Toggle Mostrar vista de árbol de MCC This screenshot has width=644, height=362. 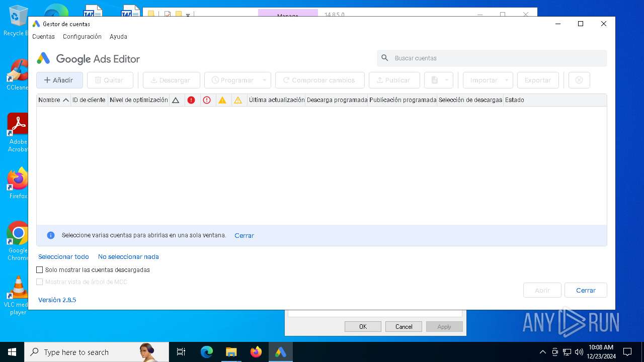coord(40,282)
